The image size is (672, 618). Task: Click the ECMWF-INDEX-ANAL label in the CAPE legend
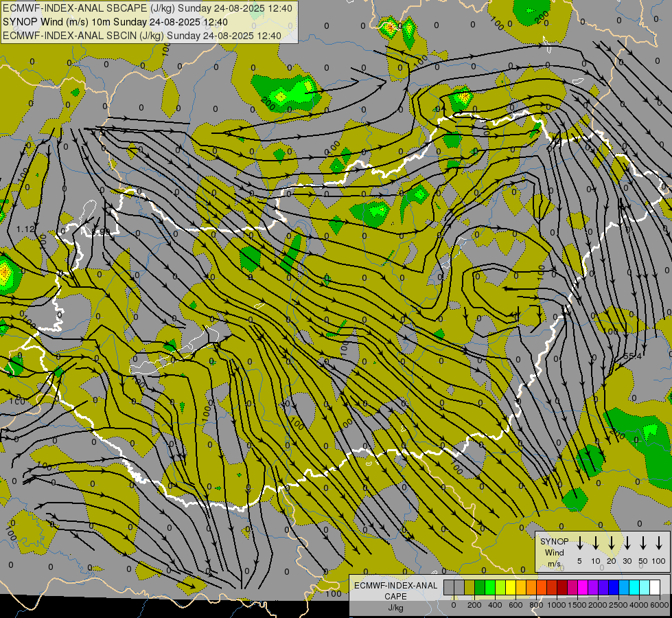tap(395, 586)
